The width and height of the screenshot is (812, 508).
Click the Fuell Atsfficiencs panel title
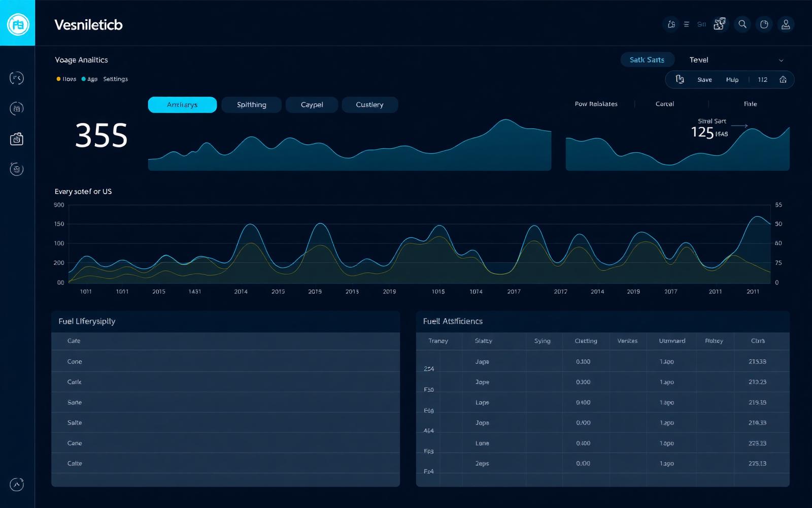[453, 321]
